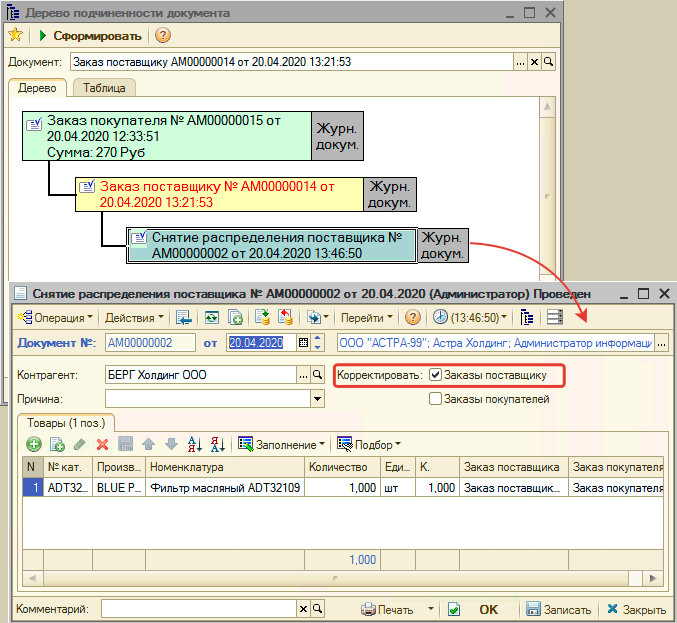Image resolution: width=677 pixels, height=623 pixels.
Task: Select the Товары (1 поз.) tab
Action: pos(66,423)
